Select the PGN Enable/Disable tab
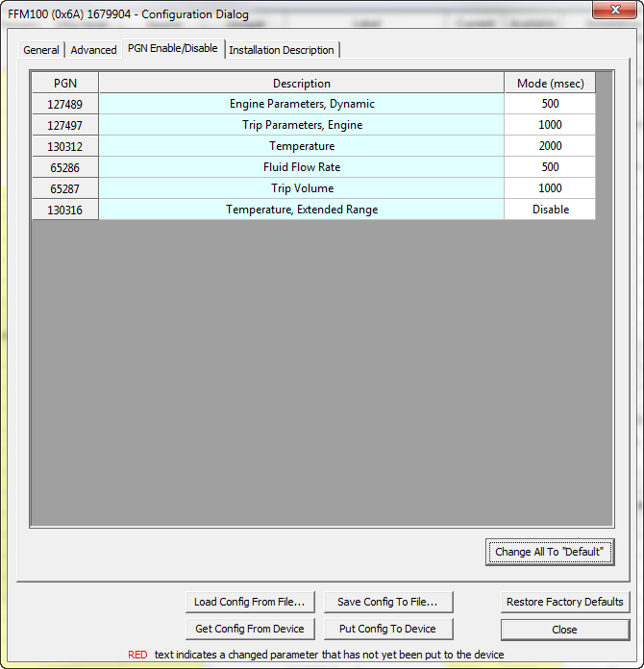Viewport: 644px width, 669px height. pos(173,48)
